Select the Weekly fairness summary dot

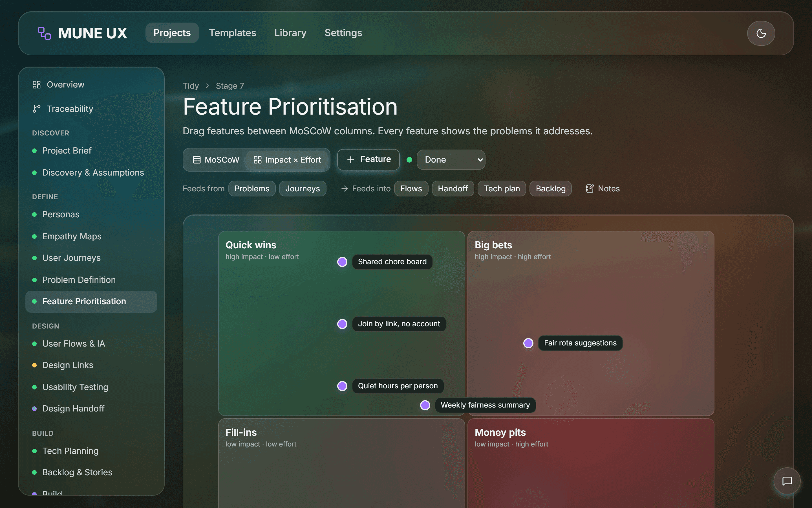point(425,405)
